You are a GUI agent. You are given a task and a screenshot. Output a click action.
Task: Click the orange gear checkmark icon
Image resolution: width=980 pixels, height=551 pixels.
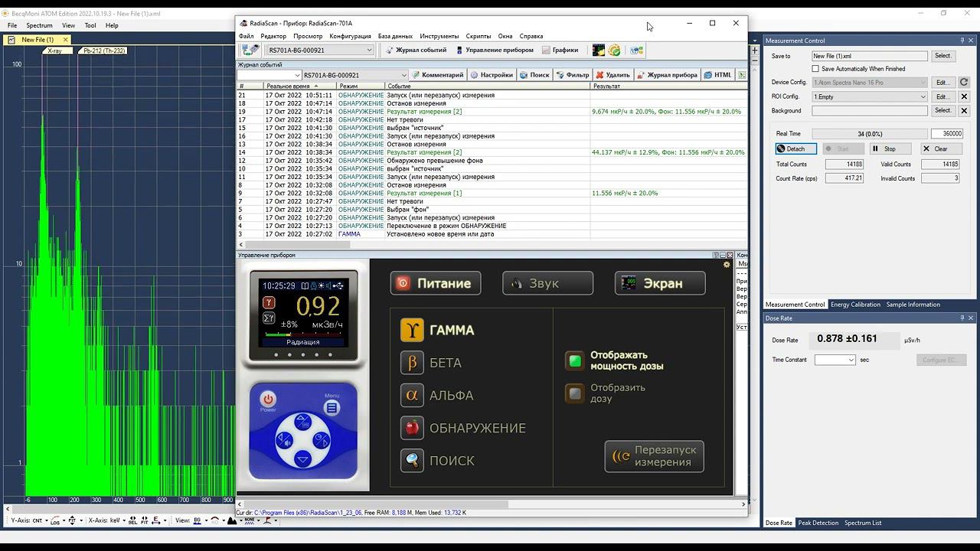[614, 50]
